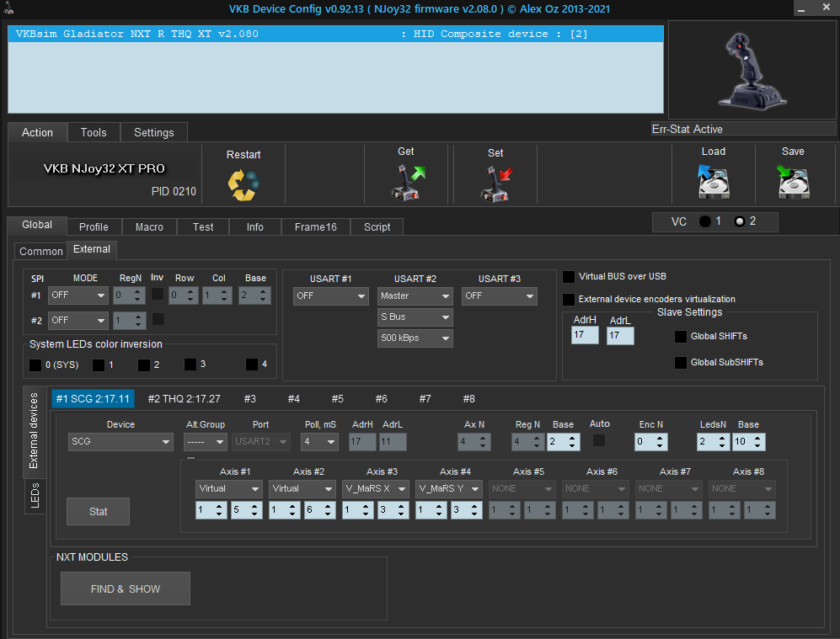
Task: Open the #2 THQ 2:17.27 tab
Action: coord(184,399)
